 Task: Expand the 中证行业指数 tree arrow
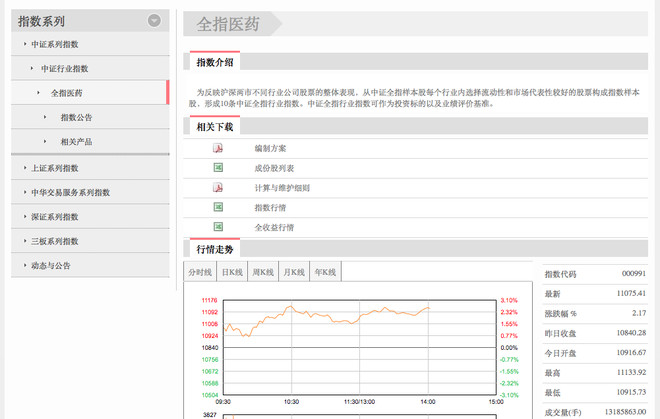[32, 68]
